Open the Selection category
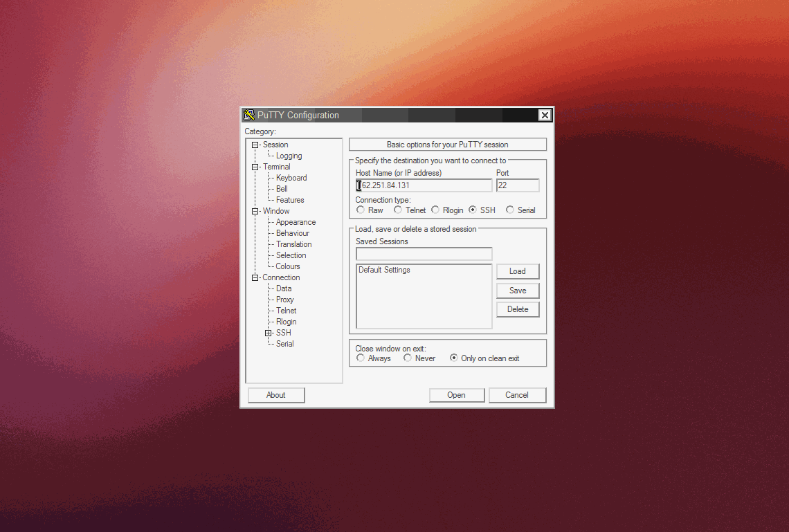The image size is (789, 532). (291, 255)
